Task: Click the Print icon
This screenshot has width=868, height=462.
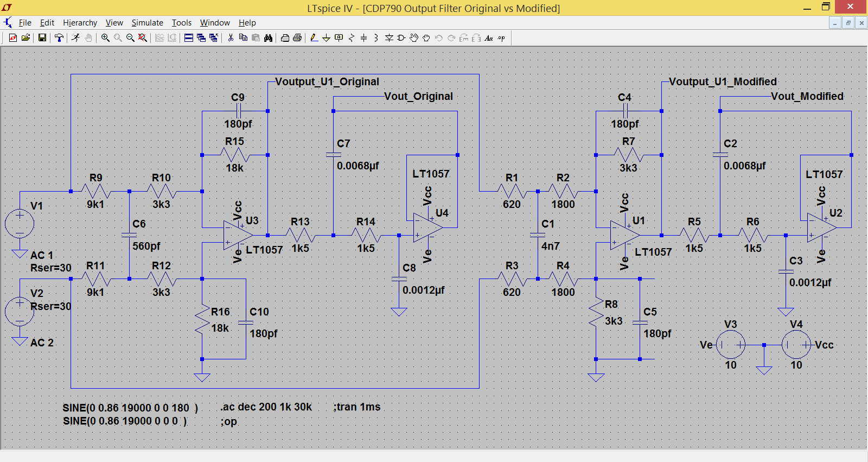Action: point(297,38)
